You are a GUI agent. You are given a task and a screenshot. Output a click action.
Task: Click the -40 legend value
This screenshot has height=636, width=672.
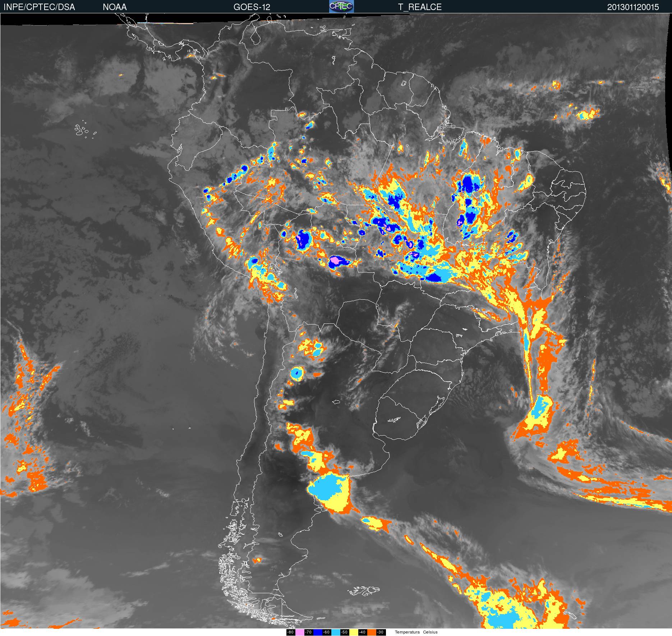[362, 632]
